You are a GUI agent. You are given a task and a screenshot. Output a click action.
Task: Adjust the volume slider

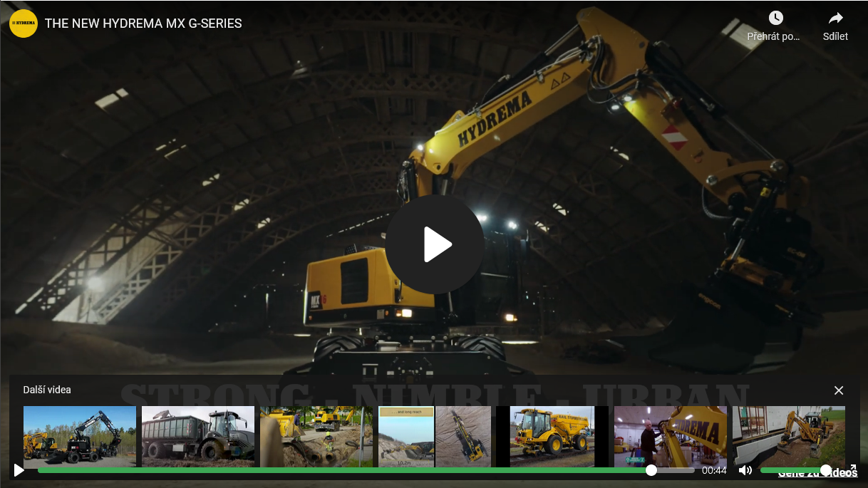click(795, 470)
